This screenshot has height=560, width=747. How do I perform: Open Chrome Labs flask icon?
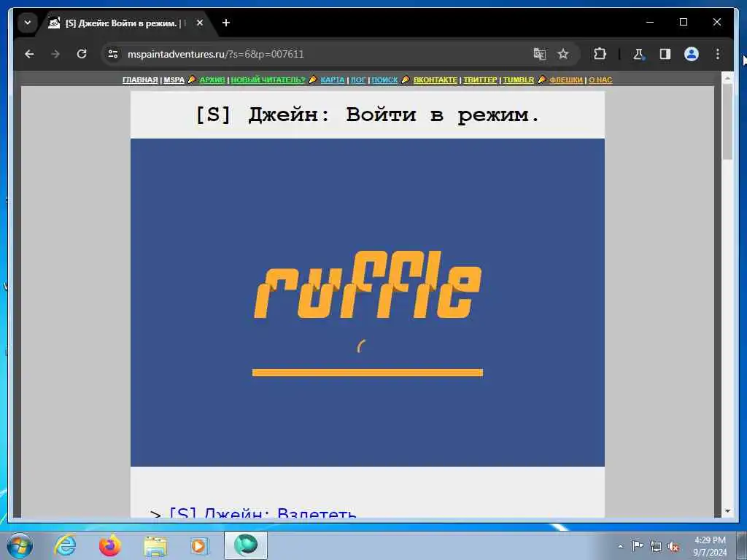[x=638, y=54]
